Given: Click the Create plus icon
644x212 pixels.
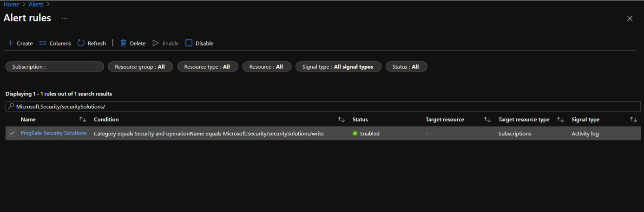Looking at the screenshot, I should pos(10,43).
